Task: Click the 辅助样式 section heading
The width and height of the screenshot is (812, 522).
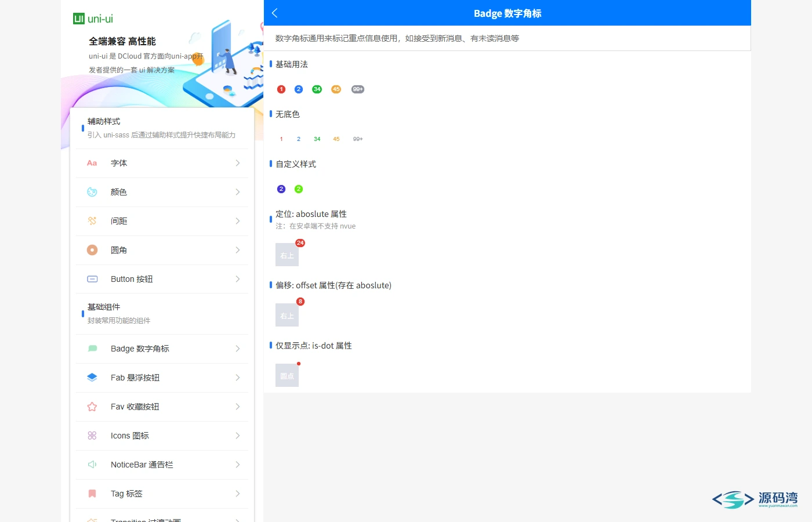Action: pyautogui.click(x=104, y=121)
